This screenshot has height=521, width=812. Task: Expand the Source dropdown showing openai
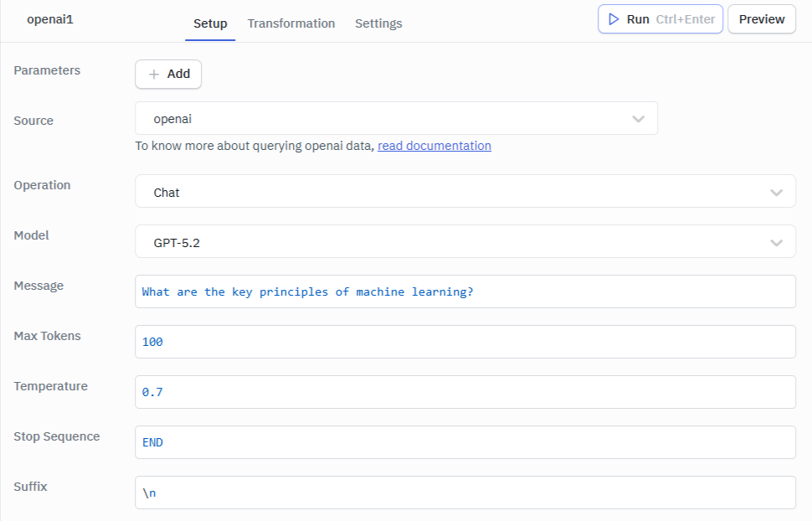pos(396,119)
